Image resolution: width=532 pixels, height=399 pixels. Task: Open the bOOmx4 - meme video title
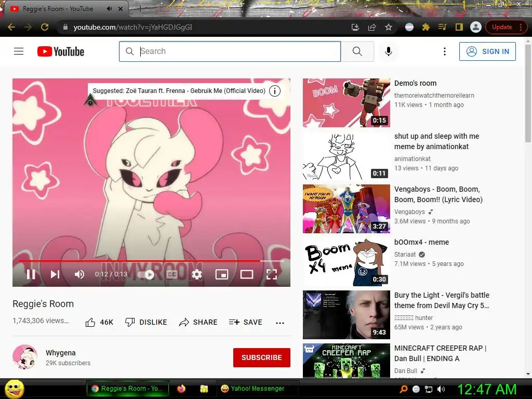421,242
